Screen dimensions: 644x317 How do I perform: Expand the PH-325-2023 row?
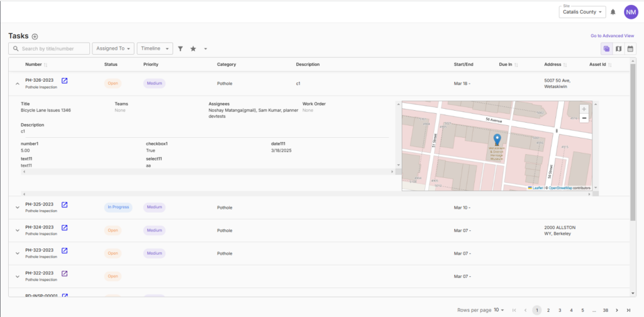click(x=17, y=207)
